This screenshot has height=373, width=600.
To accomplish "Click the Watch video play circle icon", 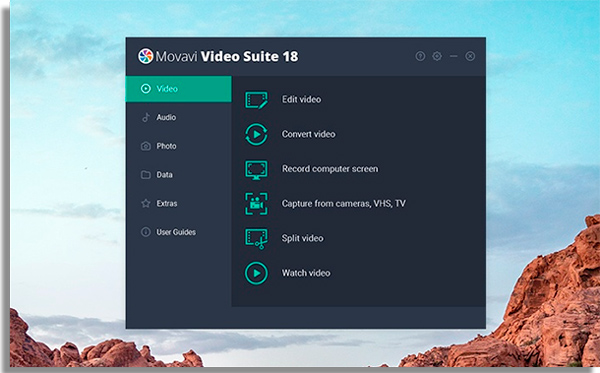I will coord(256,273).
